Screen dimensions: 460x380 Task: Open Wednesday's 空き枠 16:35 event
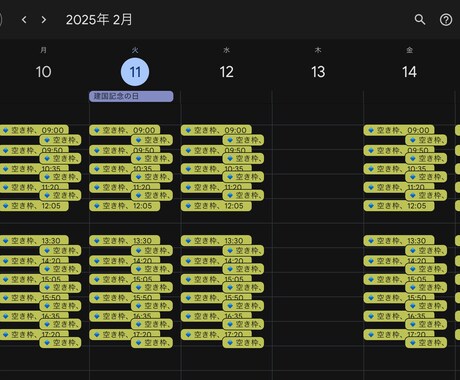[x=216, y=316]
